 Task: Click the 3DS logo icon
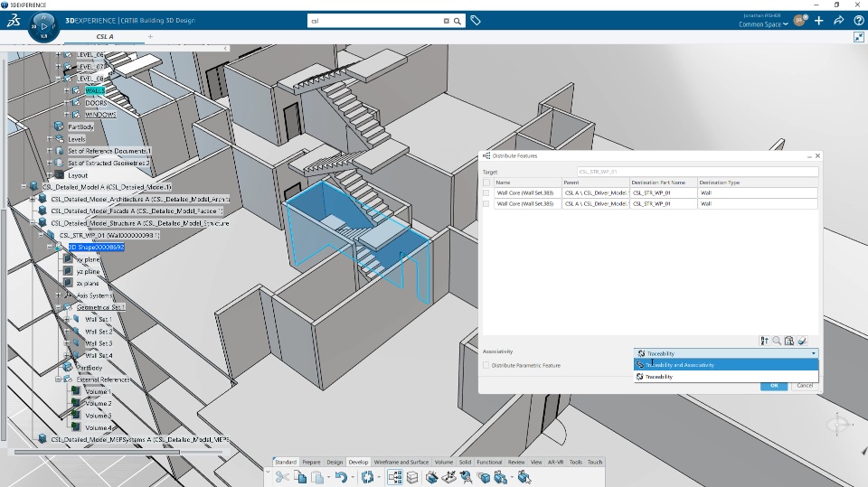click(14, 21)
